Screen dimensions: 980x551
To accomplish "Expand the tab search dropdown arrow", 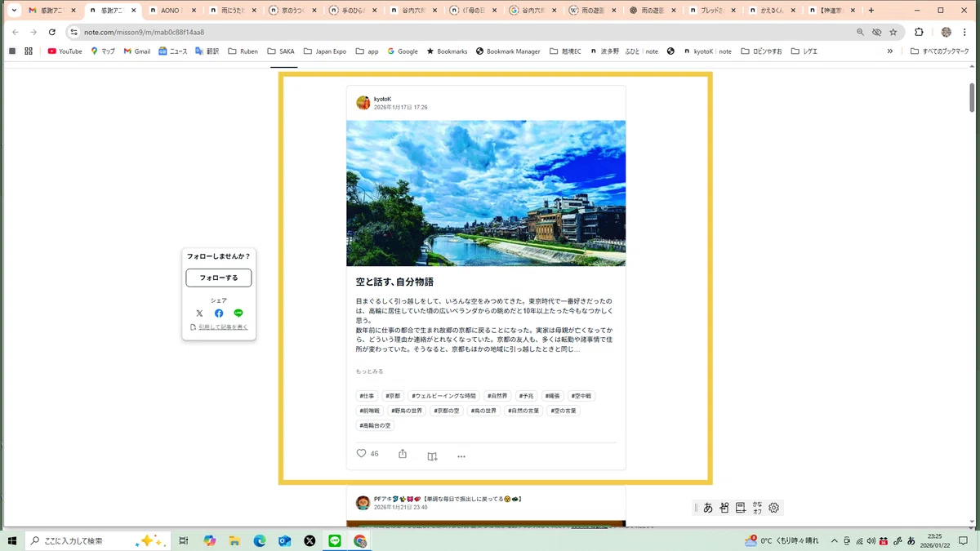I will click(14, 11).
